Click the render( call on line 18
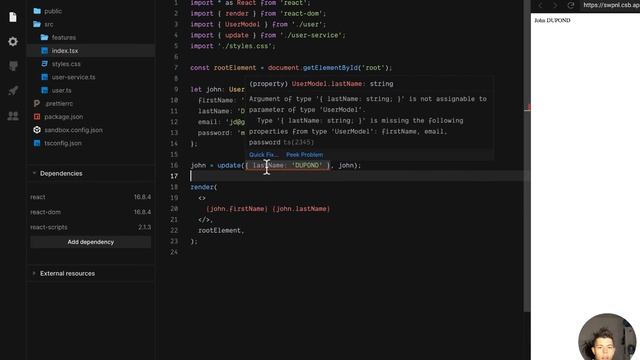 click(x=204, y=187)
